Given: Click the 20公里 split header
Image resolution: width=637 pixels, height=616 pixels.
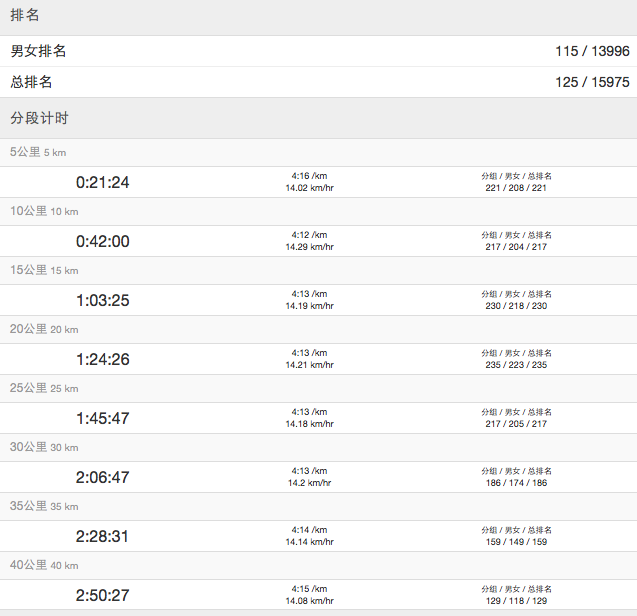Looking at the screenshot, I should pyautogui.click(x=43, y=330).
